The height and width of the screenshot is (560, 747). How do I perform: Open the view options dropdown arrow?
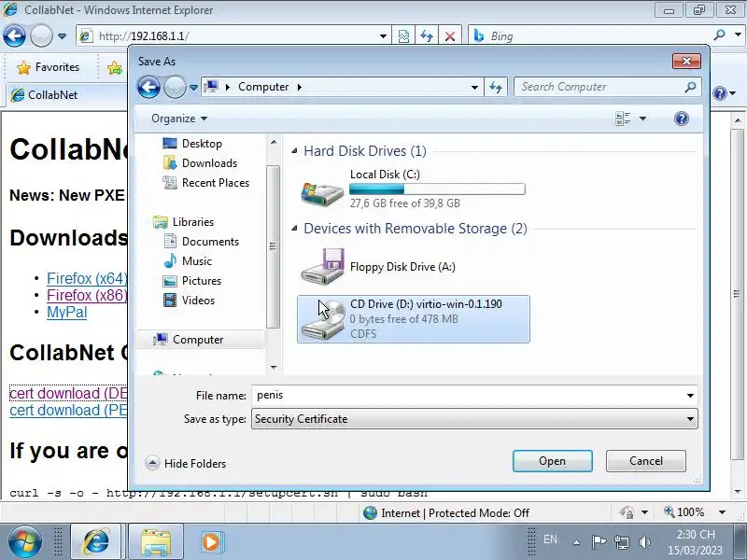pos(642,119)
